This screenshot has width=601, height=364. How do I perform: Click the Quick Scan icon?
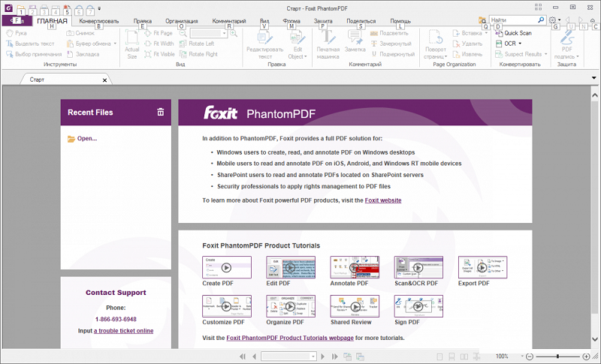499,34
